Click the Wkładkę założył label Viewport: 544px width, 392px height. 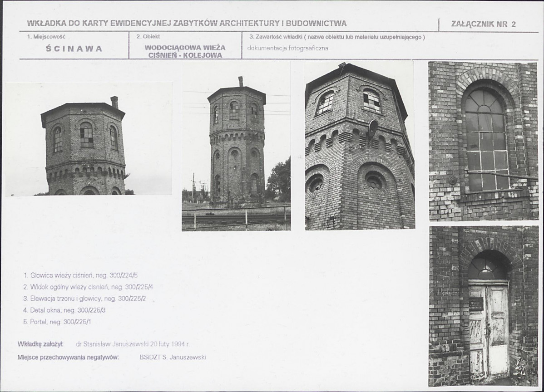[x=40, y=344]
